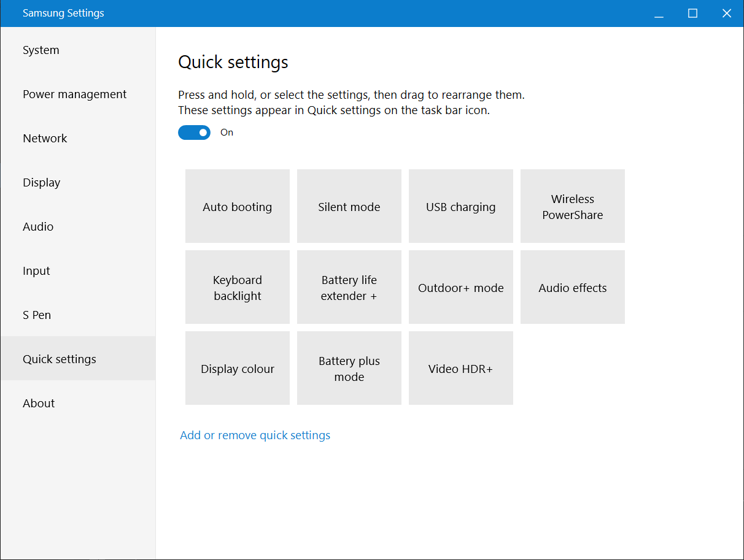Select the USB charging tile
The width and height of the screenshot is (744, 560).
point(461,206)
